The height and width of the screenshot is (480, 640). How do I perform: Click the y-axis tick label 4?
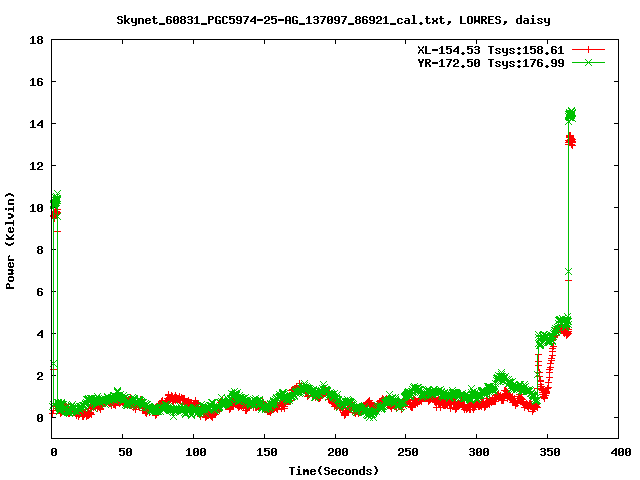click(40, 334)
